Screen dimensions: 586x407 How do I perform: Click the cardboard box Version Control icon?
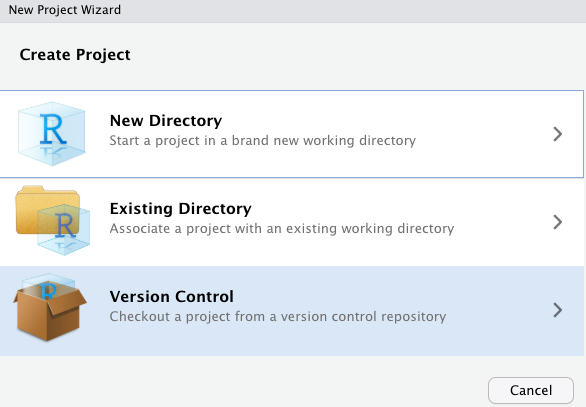50,307
